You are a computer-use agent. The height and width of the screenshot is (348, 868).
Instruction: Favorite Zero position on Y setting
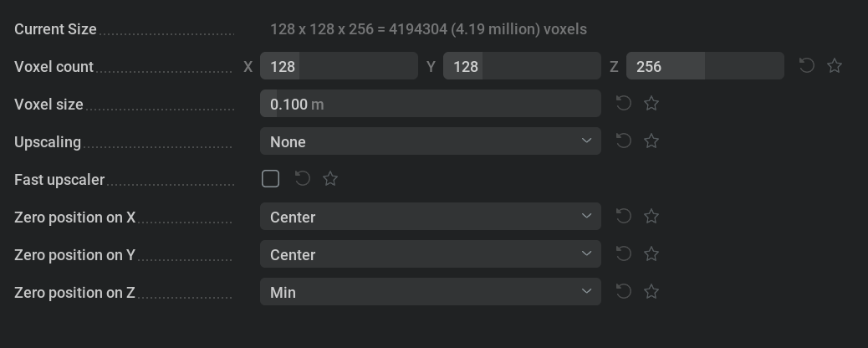click(652, 253)
